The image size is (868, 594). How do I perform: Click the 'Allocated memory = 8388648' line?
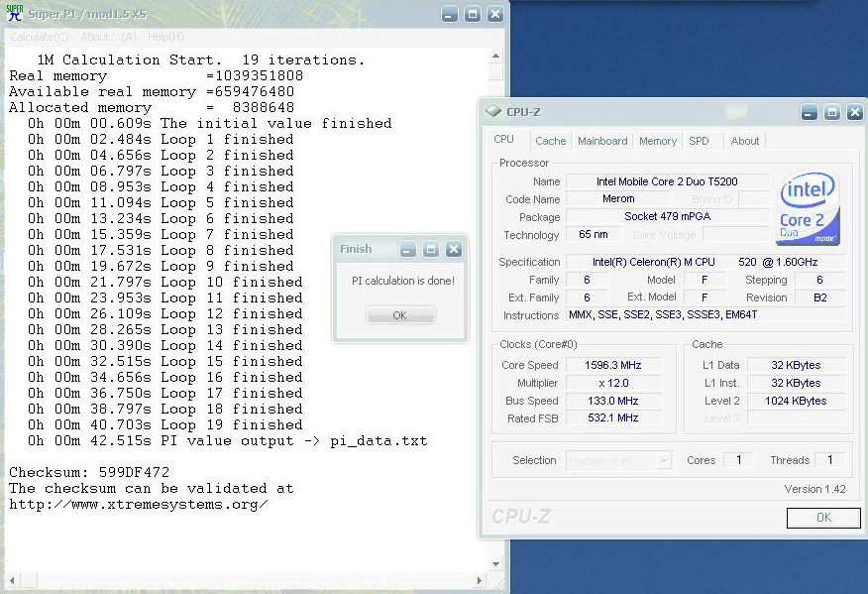(152, 107)
